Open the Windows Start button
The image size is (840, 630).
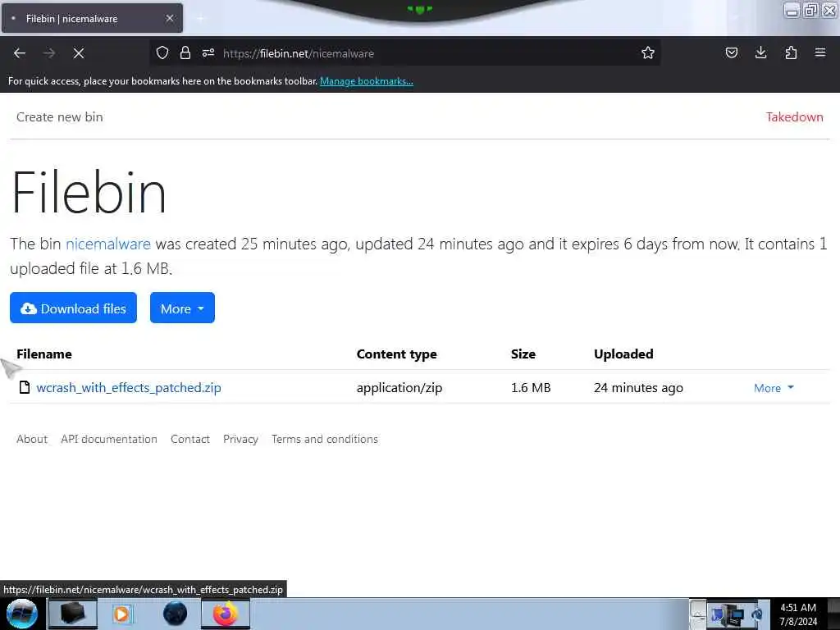pos(21,614)
